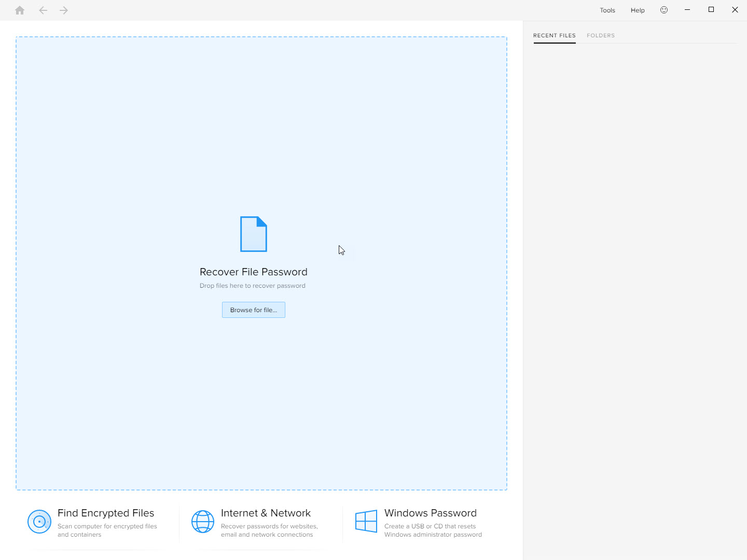Viewport: 747px width, 560px height.
Task: Close the password recovery application
Action: click(x=735, y=10)
